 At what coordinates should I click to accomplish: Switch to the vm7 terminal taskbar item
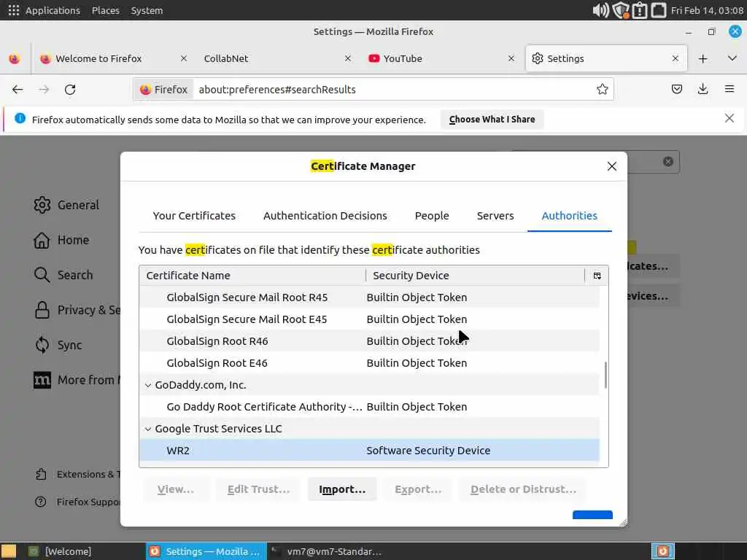point(326,551)
